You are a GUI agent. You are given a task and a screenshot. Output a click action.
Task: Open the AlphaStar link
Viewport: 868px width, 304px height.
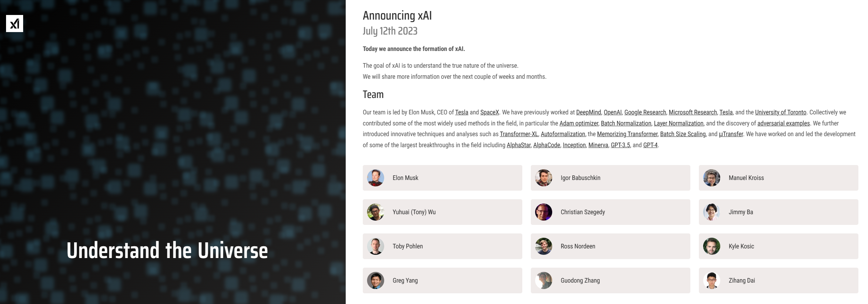(x=518, y=145)
